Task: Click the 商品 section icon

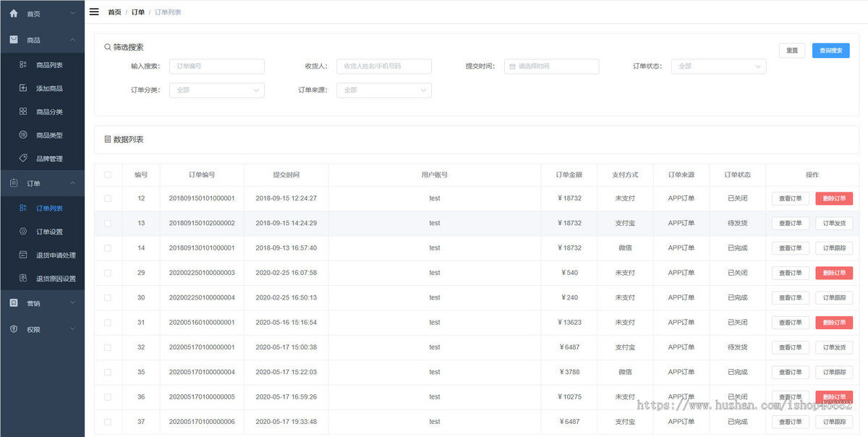Action: click(14, 40)
